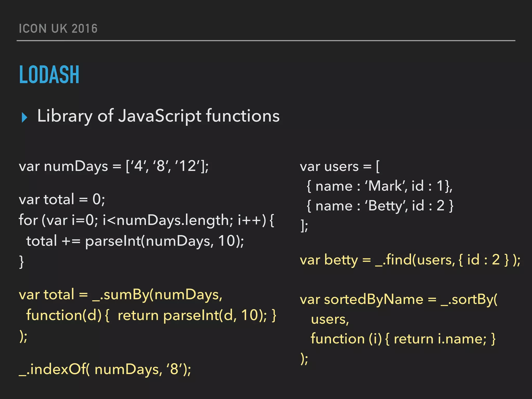Click the "{ name : 'Betty', id : 2 }" line
532x399 pixels.
coord(380,206)
